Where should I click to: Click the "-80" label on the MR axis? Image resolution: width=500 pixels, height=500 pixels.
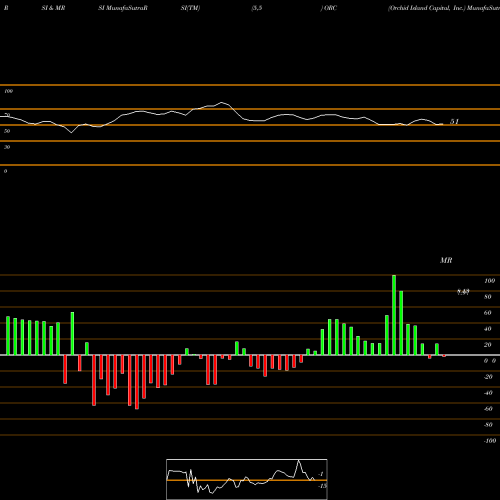tap(489, 425)
